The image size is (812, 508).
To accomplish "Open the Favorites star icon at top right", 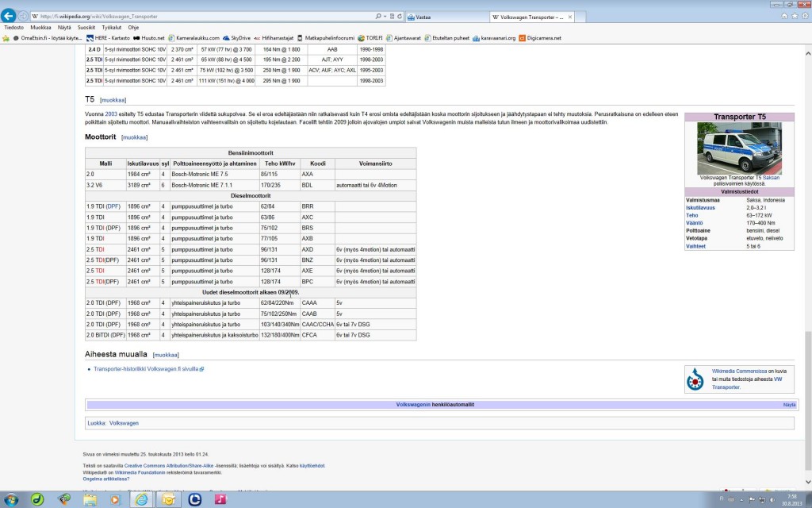I will 794,16.
